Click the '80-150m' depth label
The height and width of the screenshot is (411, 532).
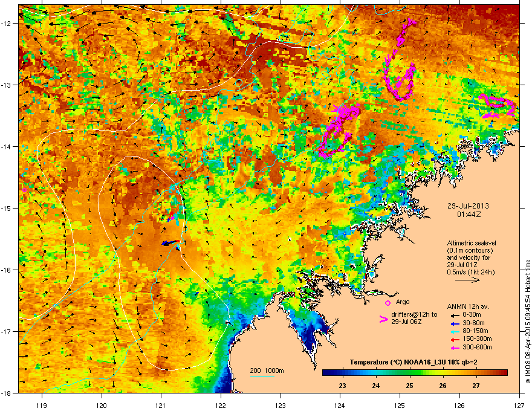[x=475, y=331]
